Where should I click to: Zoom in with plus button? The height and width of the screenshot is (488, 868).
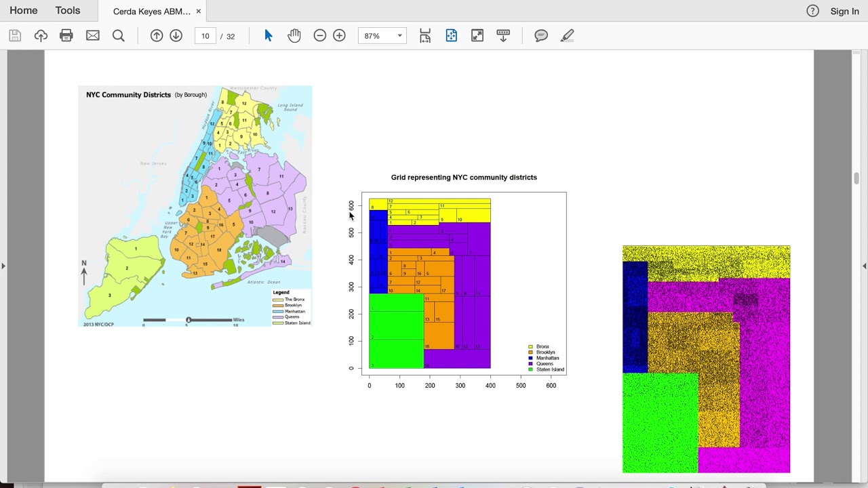[340, 36]
